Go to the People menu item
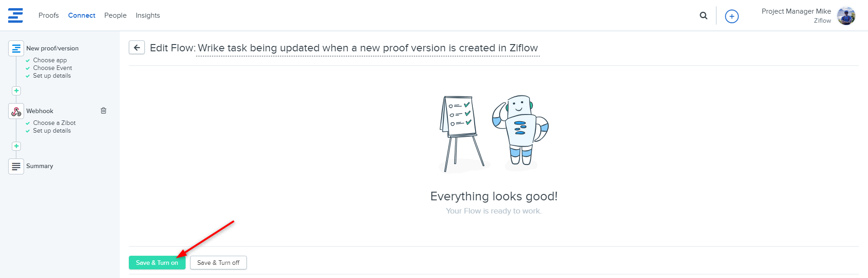This screenshot has width=868, height=278. [x=115, y=15]
